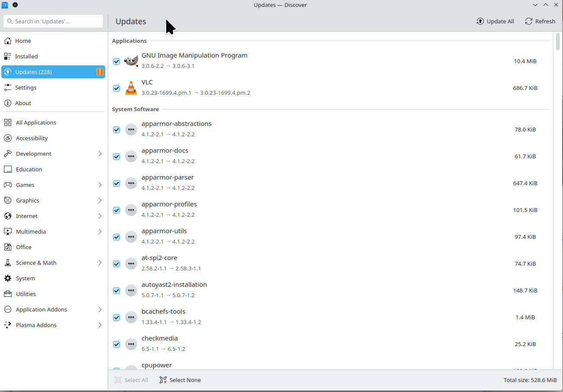Open the Installed page in the sidebar
563x392 pixels.
[x=26, y=56]
